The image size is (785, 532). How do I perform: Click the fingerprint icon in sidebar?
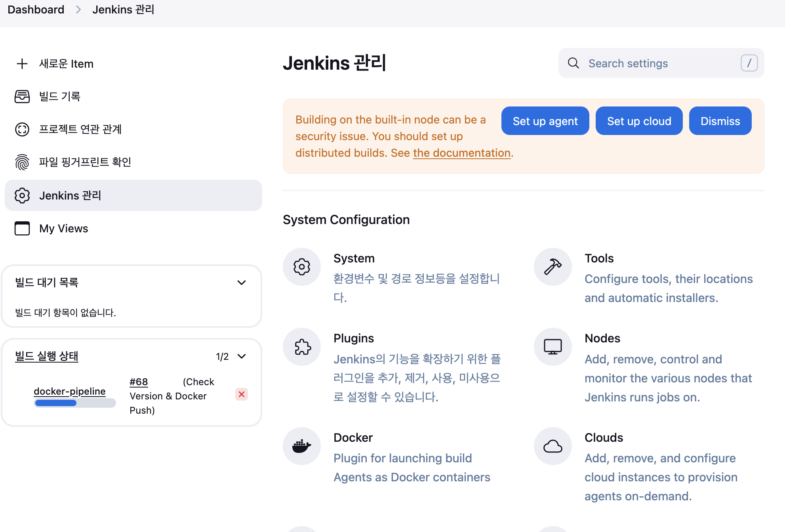click(22, 162)
